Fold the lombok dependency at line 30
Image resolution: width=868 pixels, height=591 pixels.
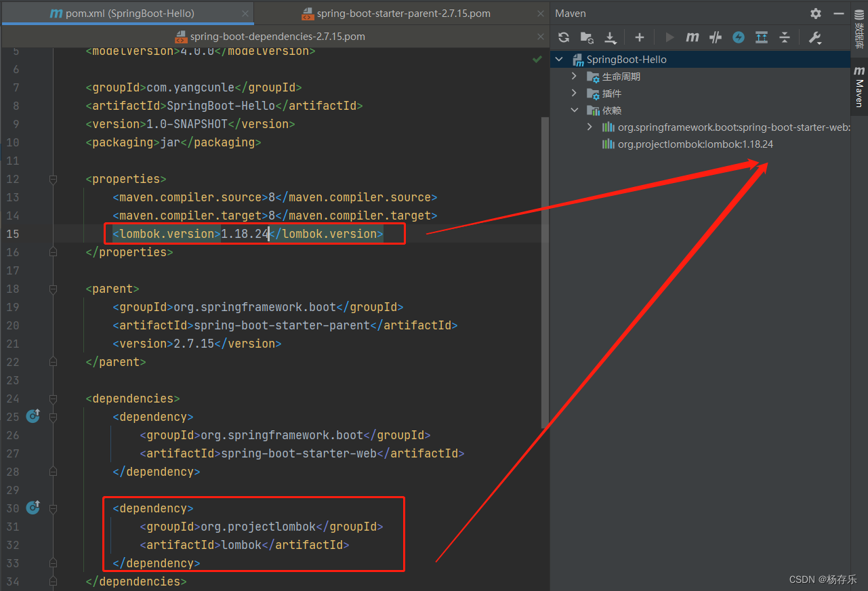tap(54, 509)
